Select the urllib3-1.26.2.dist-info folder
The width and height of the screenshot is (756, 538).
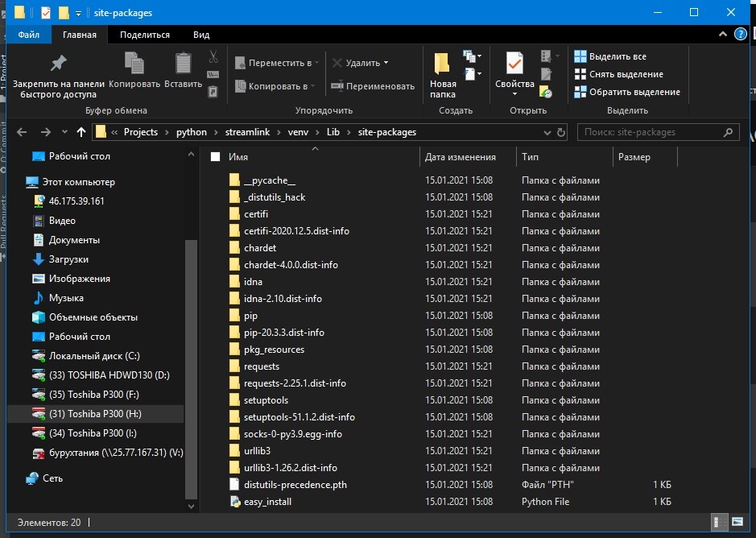pos(291,468)
